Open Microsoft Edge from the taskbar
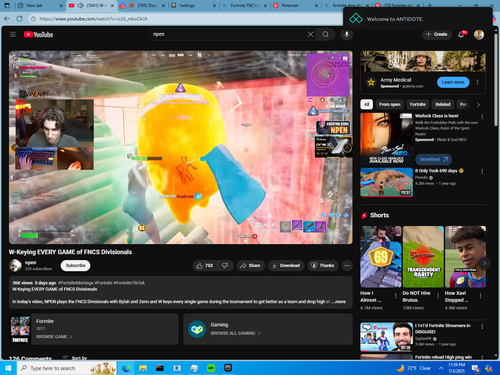 pyautogui.click(x=126, y=368)
